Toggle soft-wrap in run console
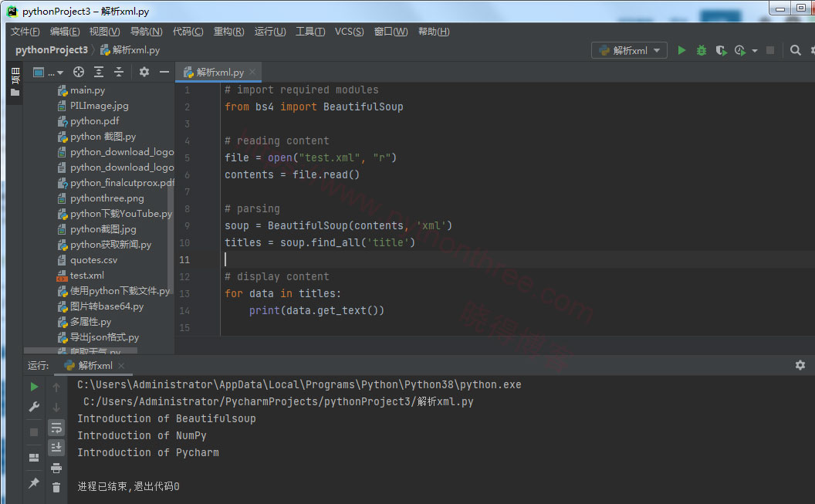Image resolution: width=815 pixels, height=504 pixels. 56,428
